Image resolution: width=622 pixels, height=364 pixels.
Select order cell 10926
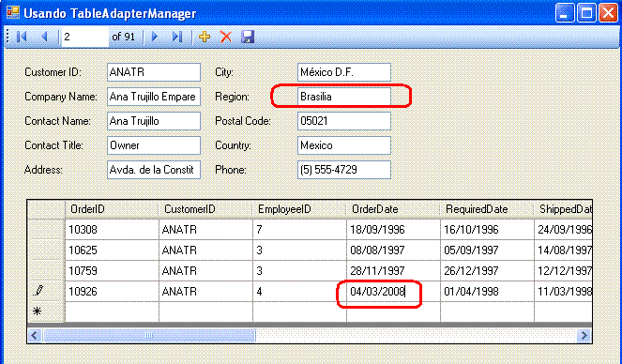pyautogui.click(x=112, y=291)
